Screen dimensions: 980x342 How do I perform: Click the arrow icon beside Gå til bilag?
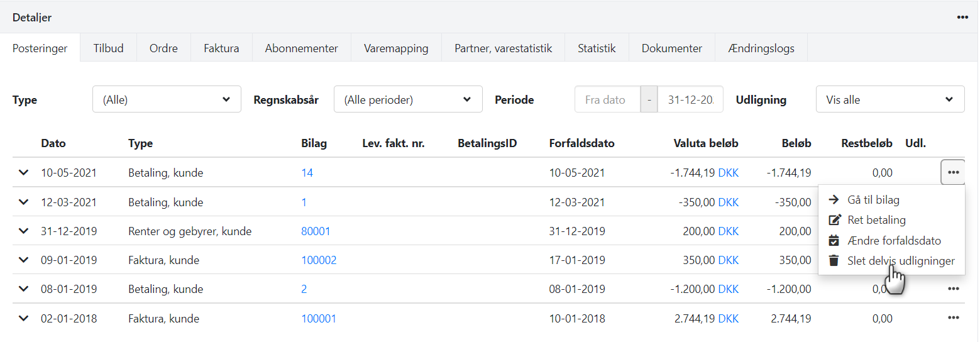(x=834, y=200)
